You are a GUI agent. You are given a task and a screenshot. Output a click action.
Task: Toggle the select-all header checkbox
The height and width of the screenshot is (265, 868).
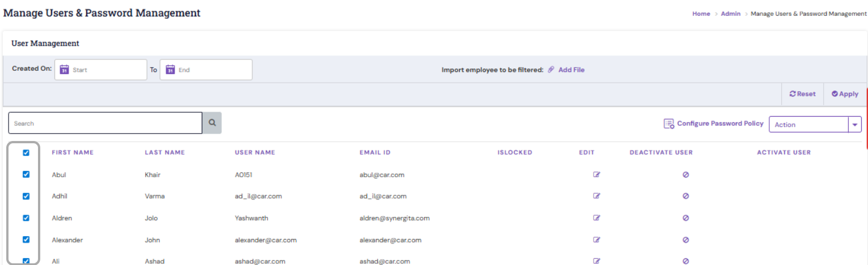[x=26, y=152]
